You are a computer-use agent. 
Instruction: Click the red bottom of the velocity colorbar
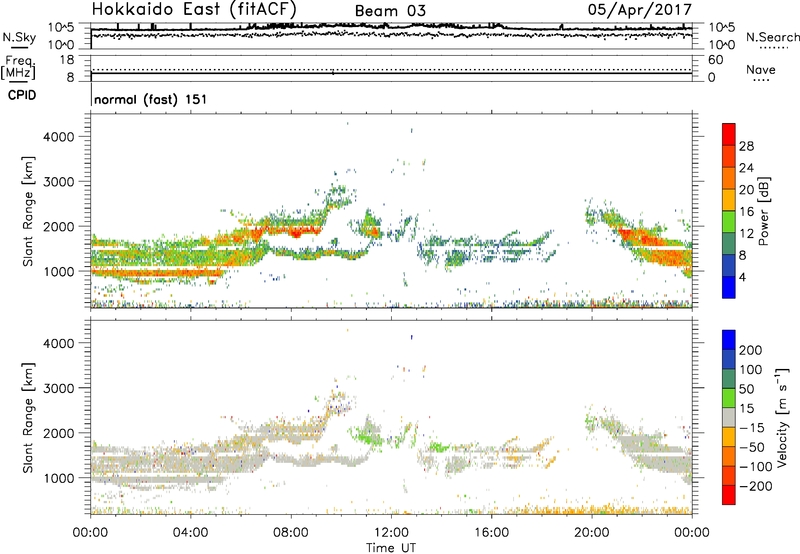[729, 495]
